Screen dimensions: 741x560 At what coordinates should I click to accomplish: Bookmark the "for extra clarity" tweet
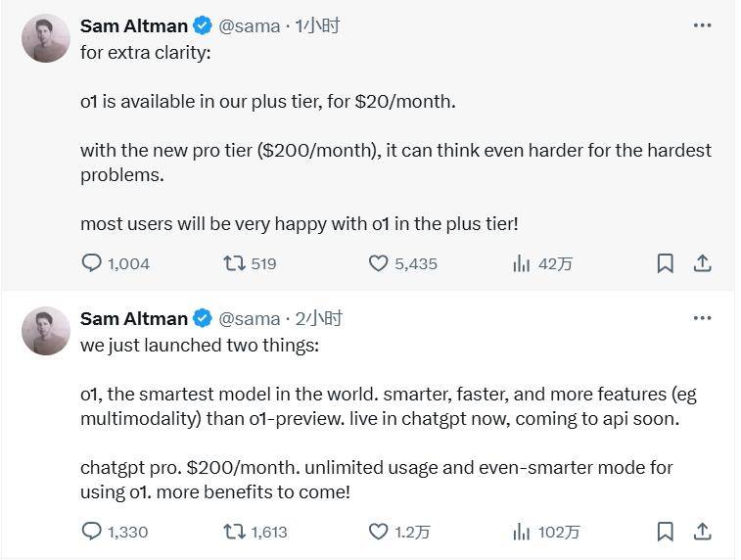pos(665,263)
